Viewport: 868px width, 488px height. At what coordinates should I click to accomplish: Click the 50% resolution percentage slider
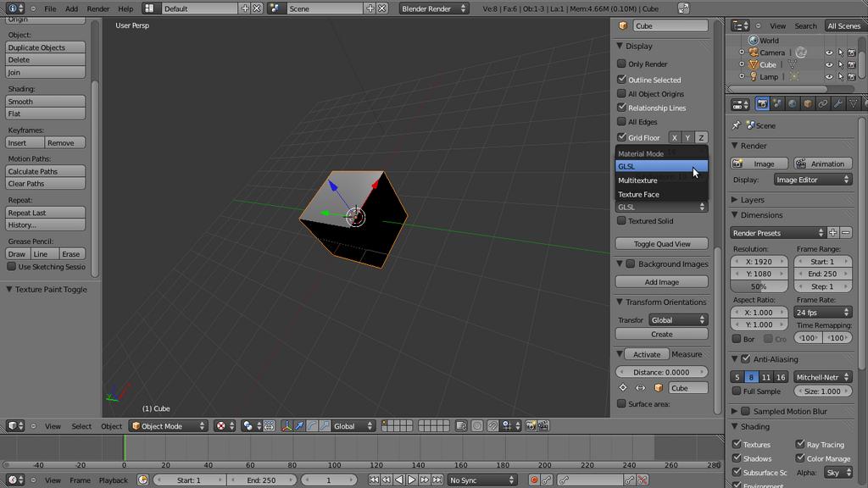point(759,286)
